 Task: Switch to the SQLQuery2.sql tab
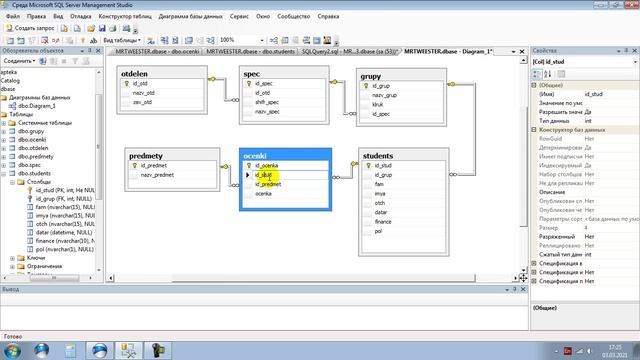(x=349, y=51)
